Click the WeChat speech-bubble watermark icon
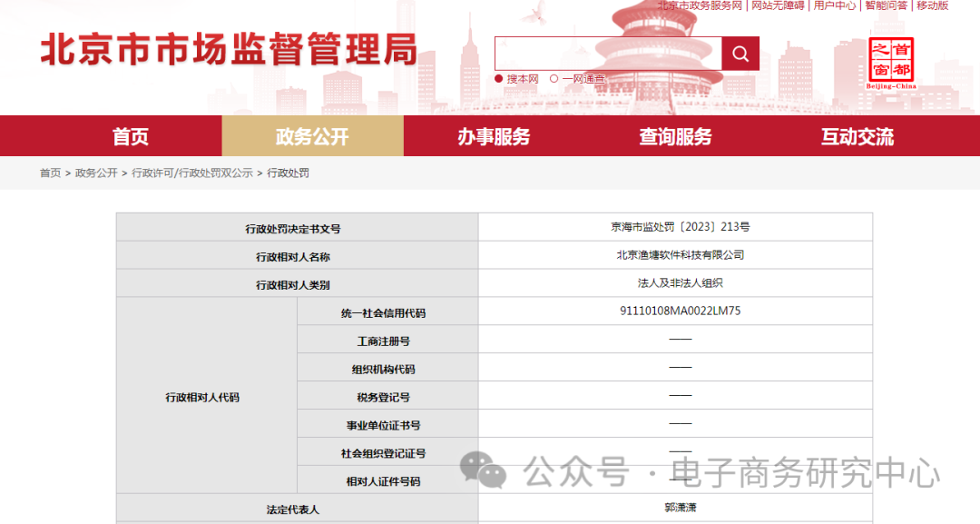The image size is (980, 524). (x=484, y=470)
